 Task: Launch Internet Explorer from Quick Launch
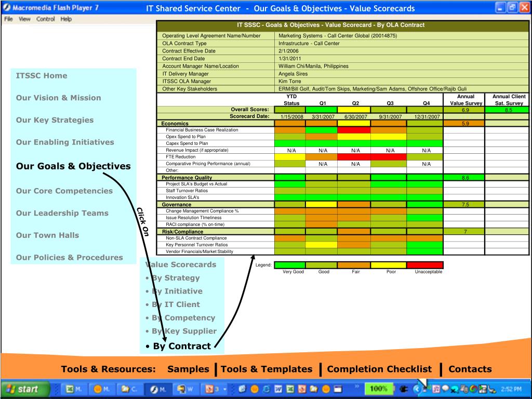[267, 389]
